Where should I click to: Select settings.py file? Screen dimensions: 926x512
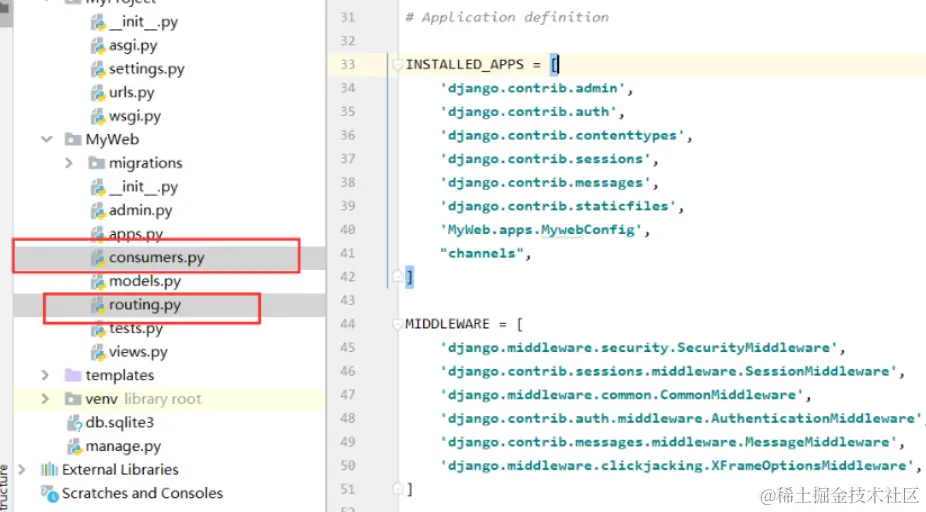tap(146, 69)
